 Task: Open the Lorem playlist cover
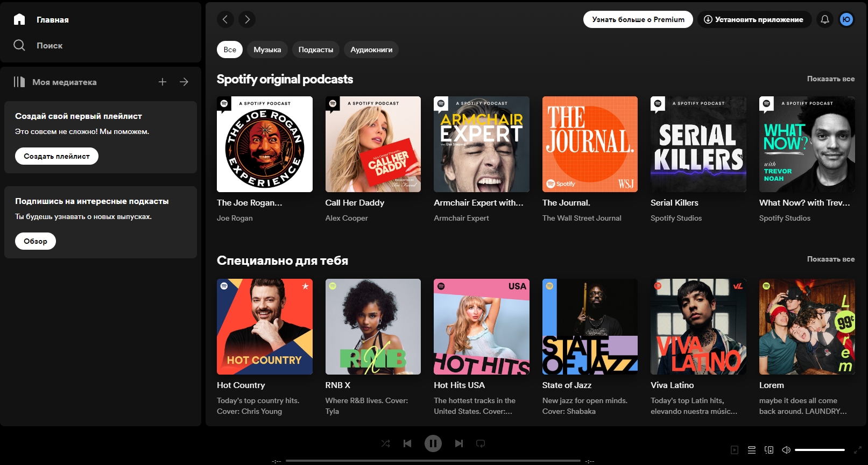pos(807,327)
